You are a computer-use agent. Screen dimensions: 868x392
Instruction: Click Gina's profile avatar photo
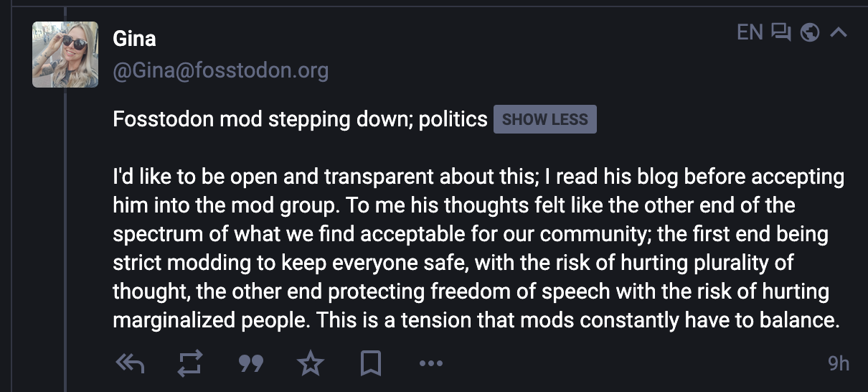(65, 55)
